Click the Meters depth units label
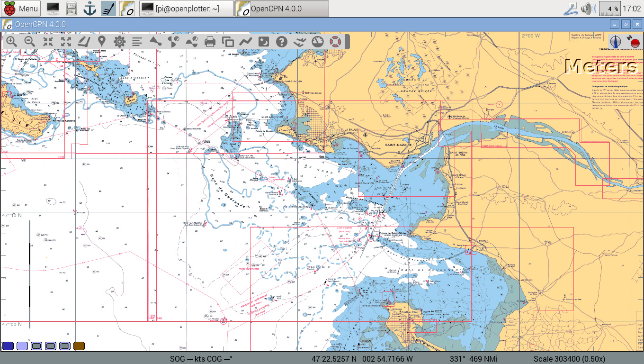The image size is (644, 364). coord(601,66)
